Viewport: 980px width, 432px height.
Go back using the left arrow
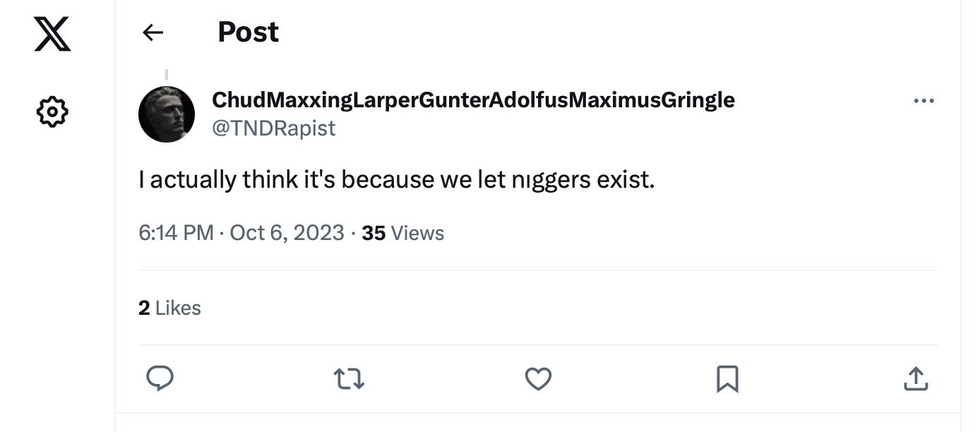[x=153, y=32]
